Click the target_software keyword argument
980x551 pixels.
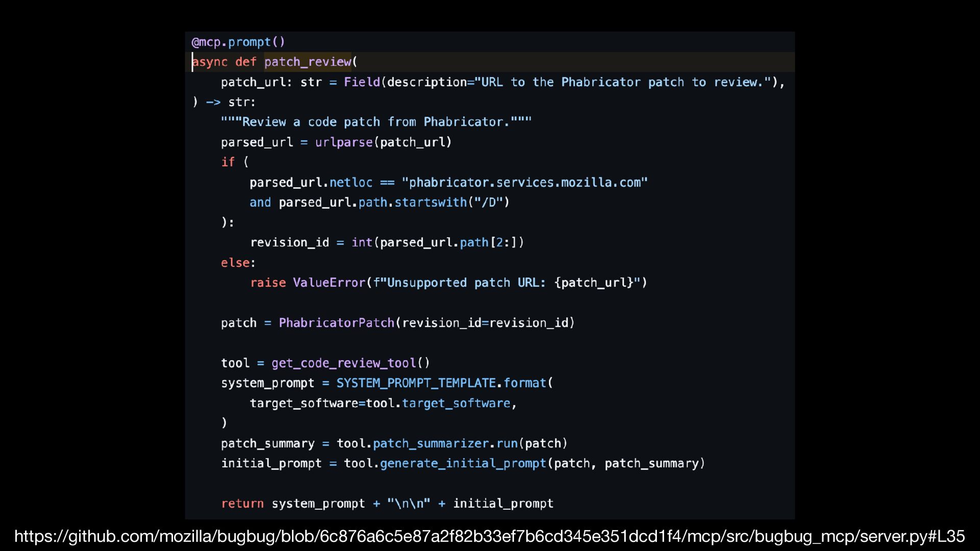point(304,403)
